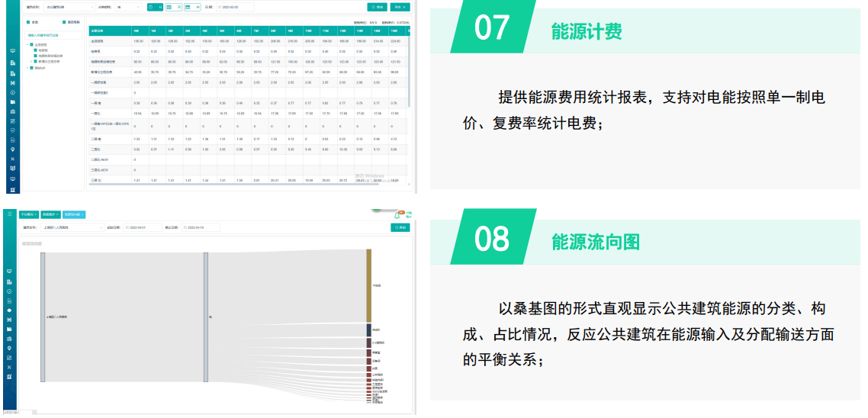
Task: Uncheck the 主进线柜 root node in tree
Action: pyautogui.click(x=31, y=44)
